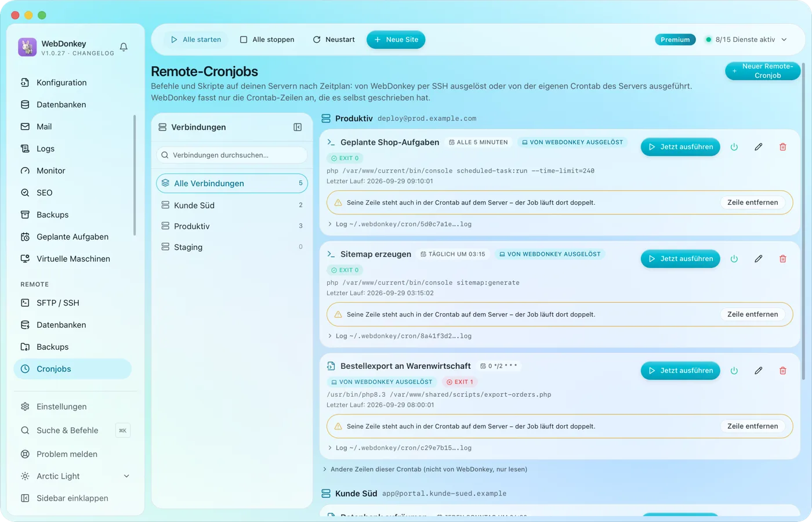Delete the Bestellexport an Warenwirtschaft cronjob

pos(782,371)
